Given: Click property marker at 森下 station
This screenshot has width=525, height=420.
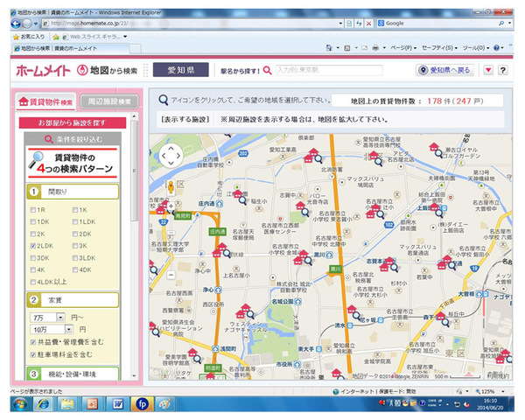Looking at the screenshot, I should pos(443,318).
